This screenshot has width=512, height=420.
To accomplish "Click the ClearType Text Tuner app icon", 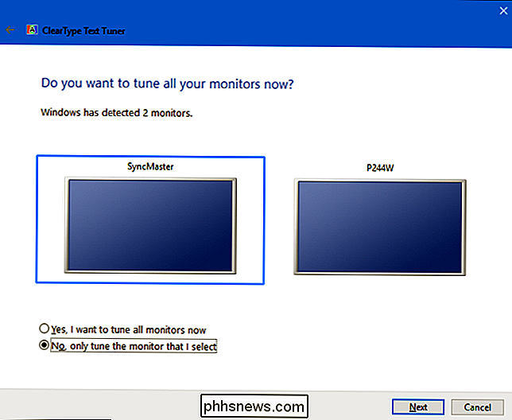I will tap(32, 29).
